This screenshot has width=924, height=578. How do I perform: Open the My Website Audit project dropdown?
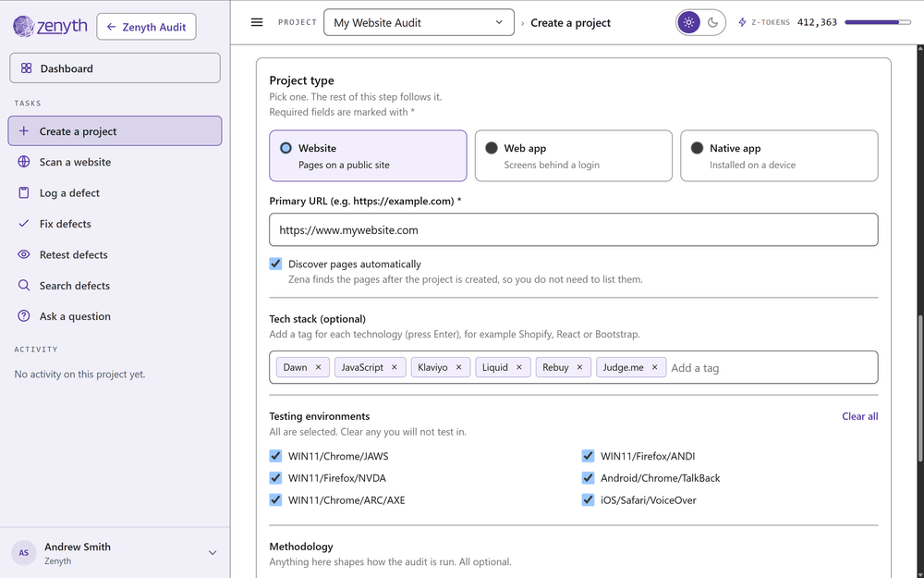tap(419, 22)
